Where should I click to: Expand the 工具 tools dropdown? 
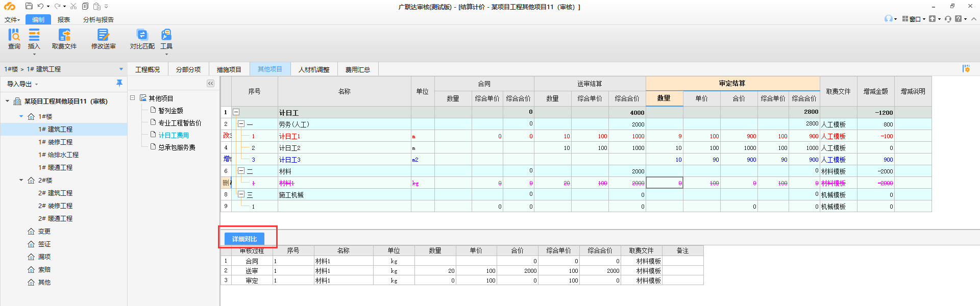pos(166,54)
